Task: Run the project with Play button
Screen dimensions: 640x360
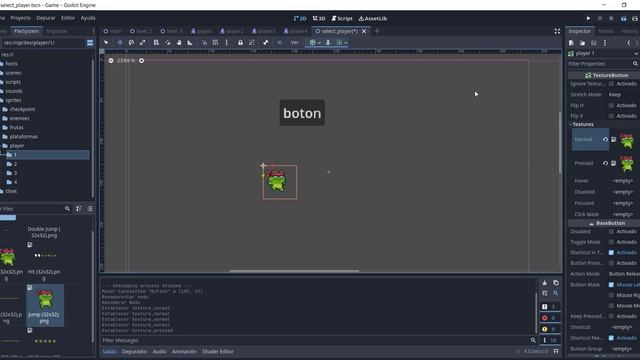Action: click(588, 18)
